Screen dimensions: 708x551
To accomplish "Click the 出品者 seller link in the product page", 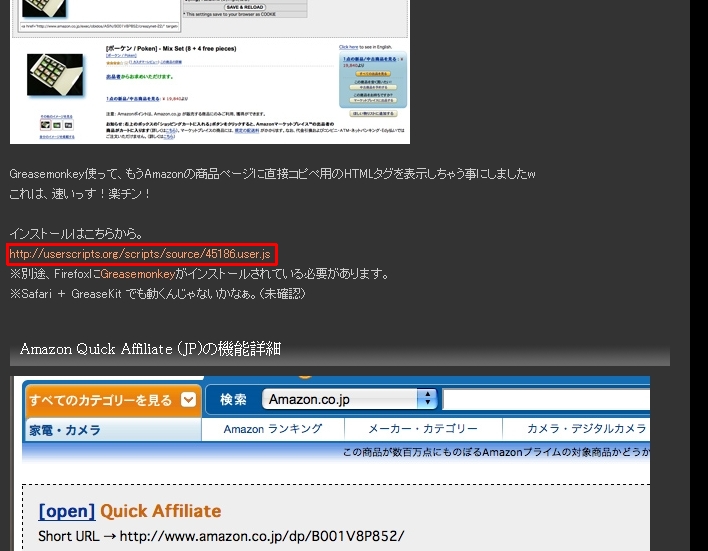I will point(113,77).
